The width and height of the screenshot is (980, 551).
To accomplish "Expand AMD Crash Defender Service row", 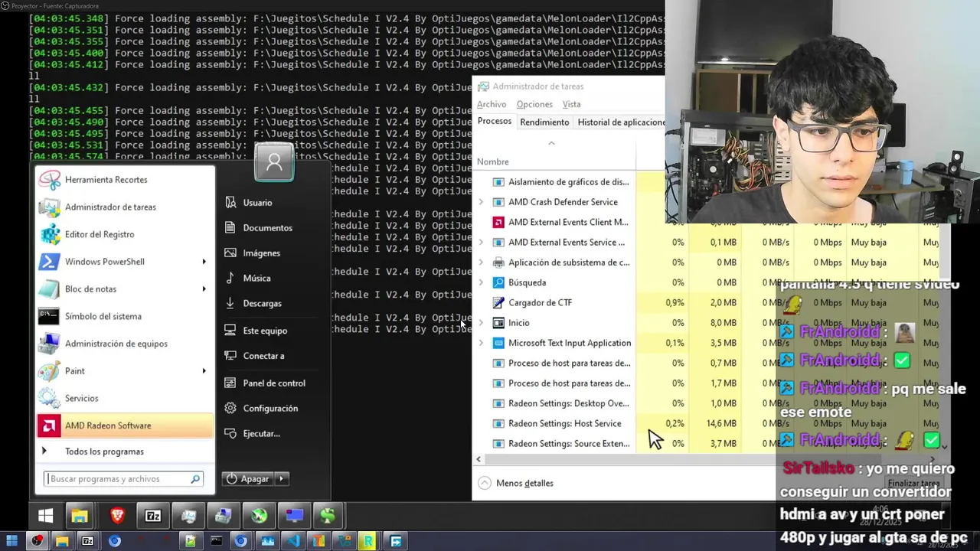I will [481, 202].
